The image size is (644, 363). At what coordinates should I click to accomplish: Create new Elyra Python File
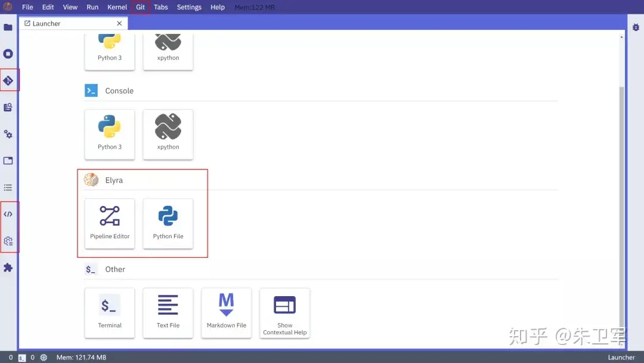coord(168,224)
